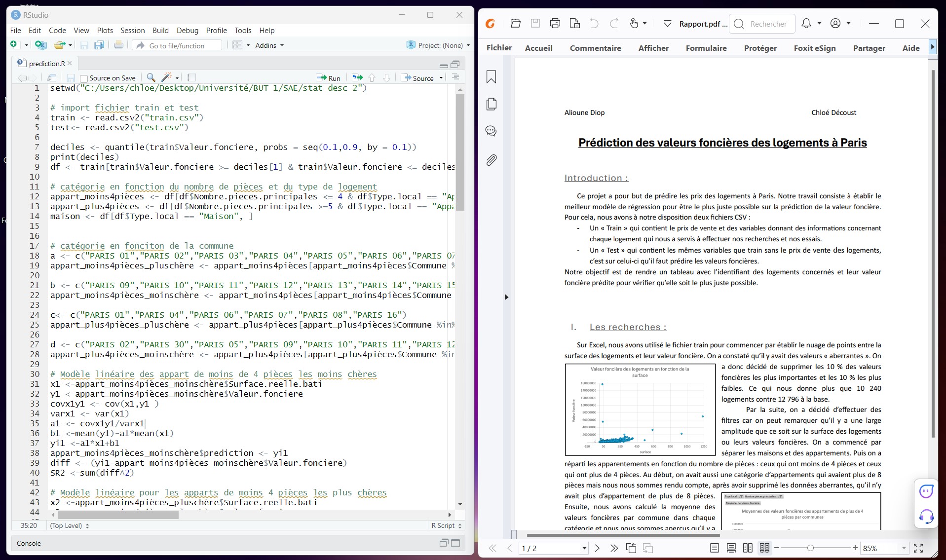This screenshot has height=560, width=946.
Task: Toggle continuous page view in Foxit
Action: 730,548
